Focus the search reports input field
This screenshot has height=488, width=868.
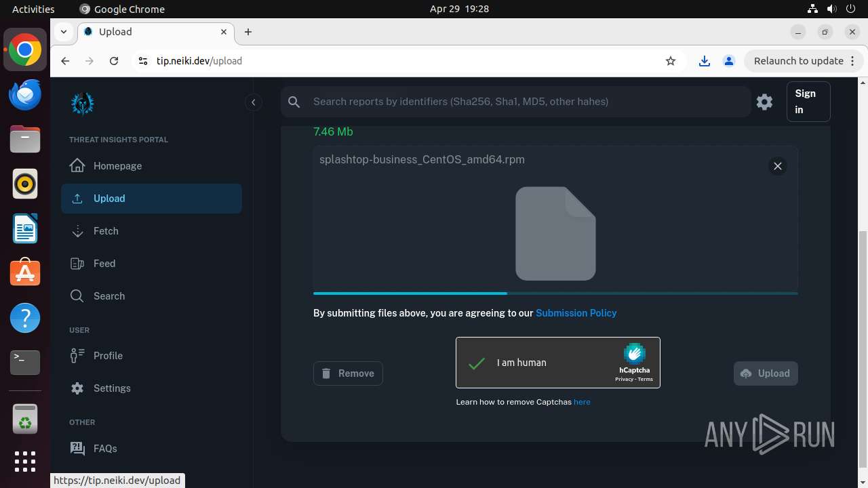tap(528, 102)
